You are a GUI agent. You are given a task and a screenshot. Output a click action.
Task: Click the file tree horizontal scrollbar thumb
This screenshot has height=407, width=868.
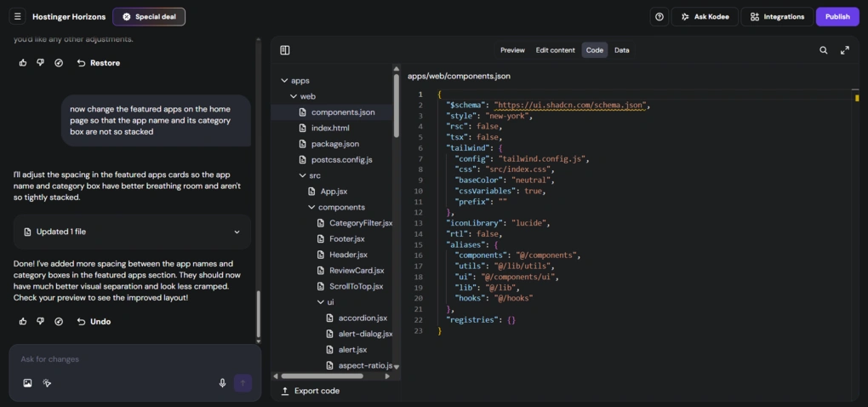click(x=322, y=376)
